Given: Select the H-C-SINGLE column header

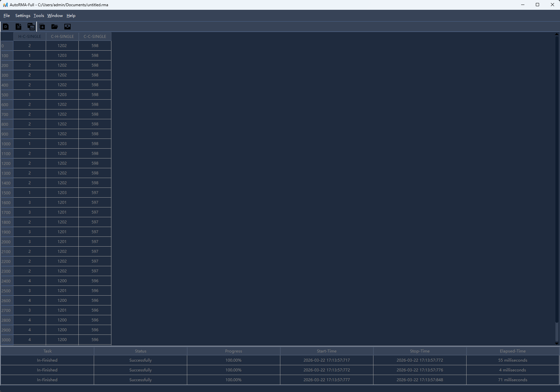Looking at the screenshot, I should coord(30,37).
